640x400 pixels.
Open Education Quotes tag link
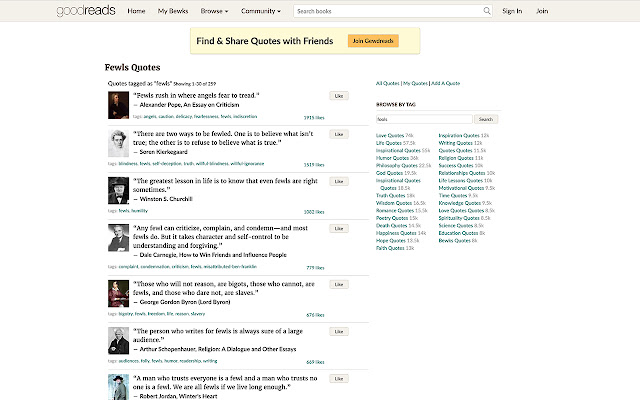pos(458,233)
